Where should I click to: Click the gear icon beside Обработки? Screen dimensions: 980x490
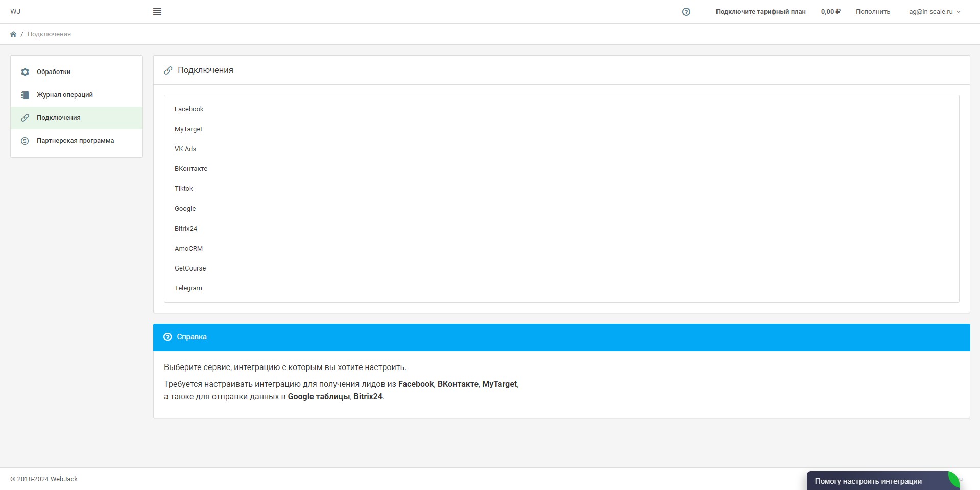coord(25,72)
